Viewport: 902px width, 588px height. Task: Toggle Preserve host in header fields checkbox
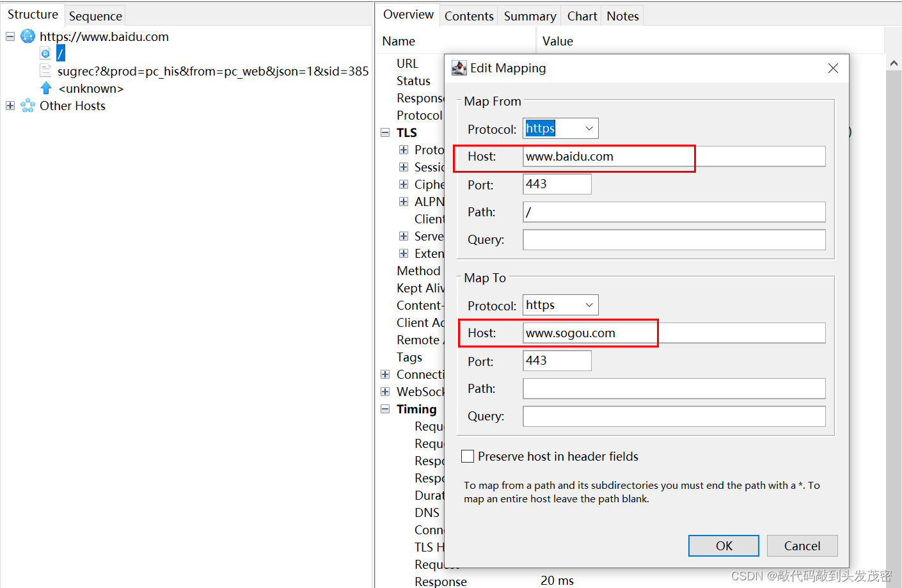tap(468, 456)
